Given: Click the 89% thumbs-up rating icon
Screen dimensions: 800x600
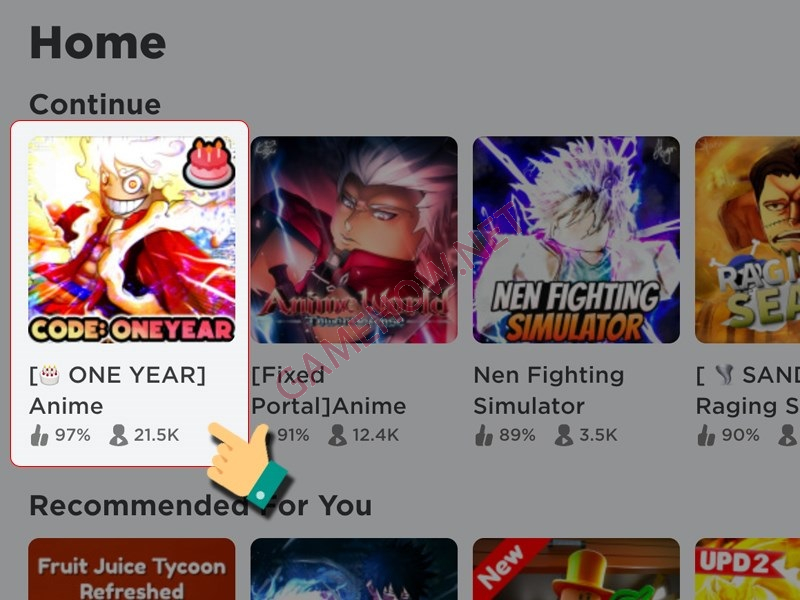Looking at the screenshot, I should pos(484,435).
